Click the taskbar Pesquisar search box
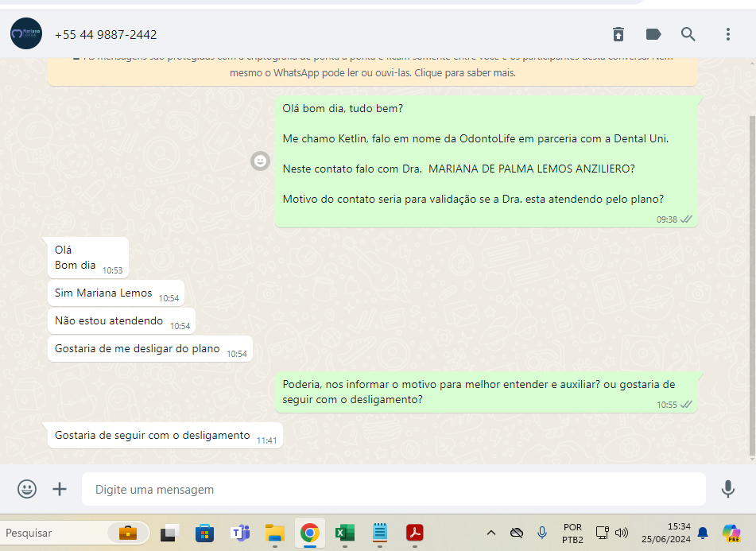Viewport: 756px width, 551px height. [56, 533]
